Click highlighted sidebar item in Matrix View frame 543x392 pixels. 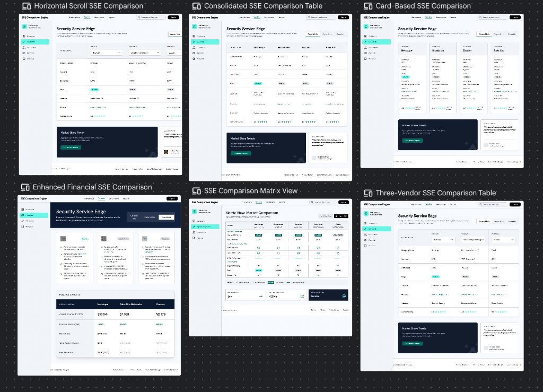pos(205,227)
